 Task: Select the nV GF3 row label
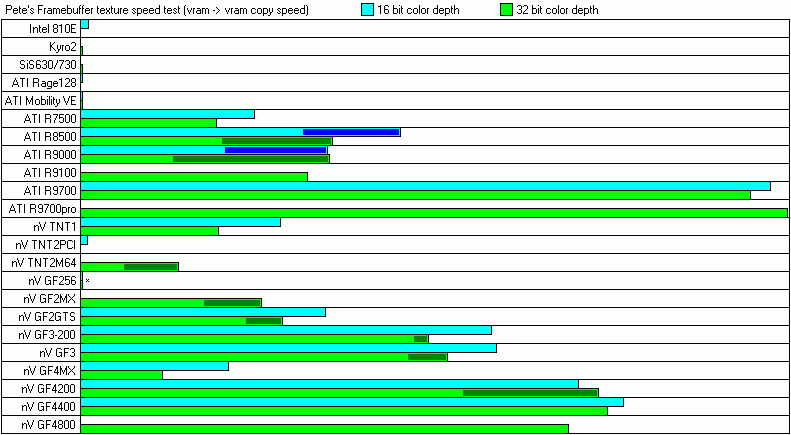[59, 353]
